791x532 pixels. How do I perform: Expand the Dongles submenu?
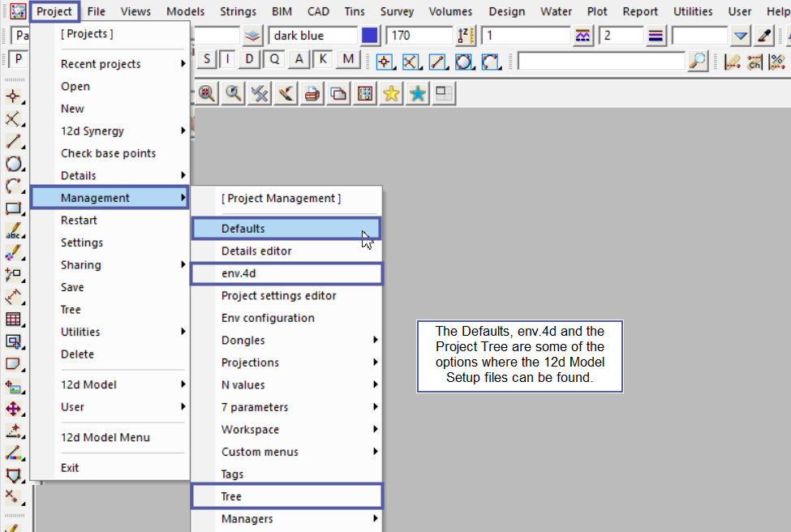[286, 341]
